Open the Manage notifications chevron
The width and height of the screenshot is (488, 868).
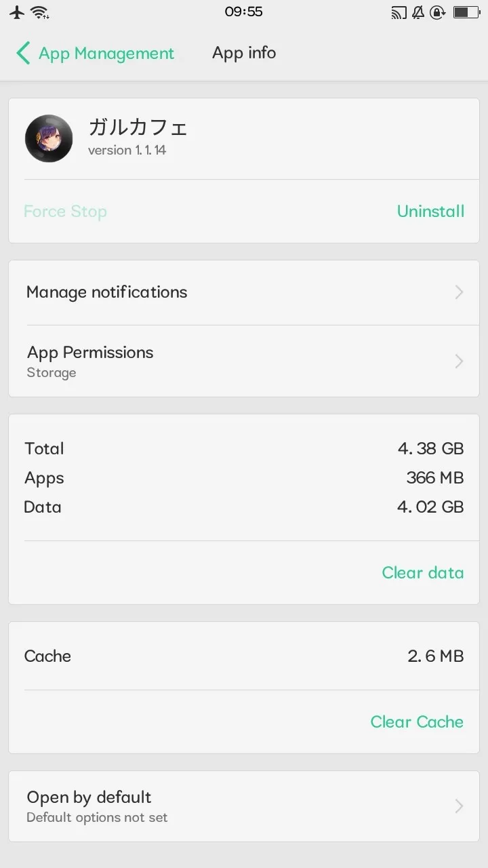pos(459,292)
